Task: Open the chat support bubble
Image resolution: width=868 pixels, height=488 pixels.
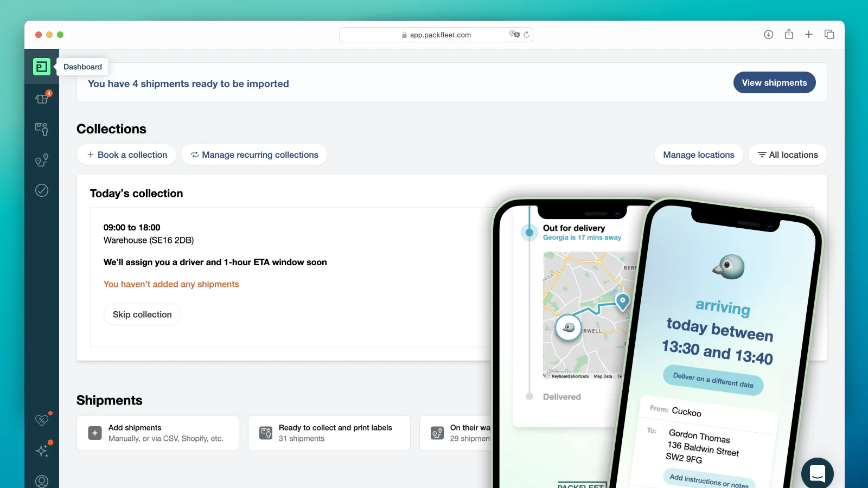Action: pos(817,474)
